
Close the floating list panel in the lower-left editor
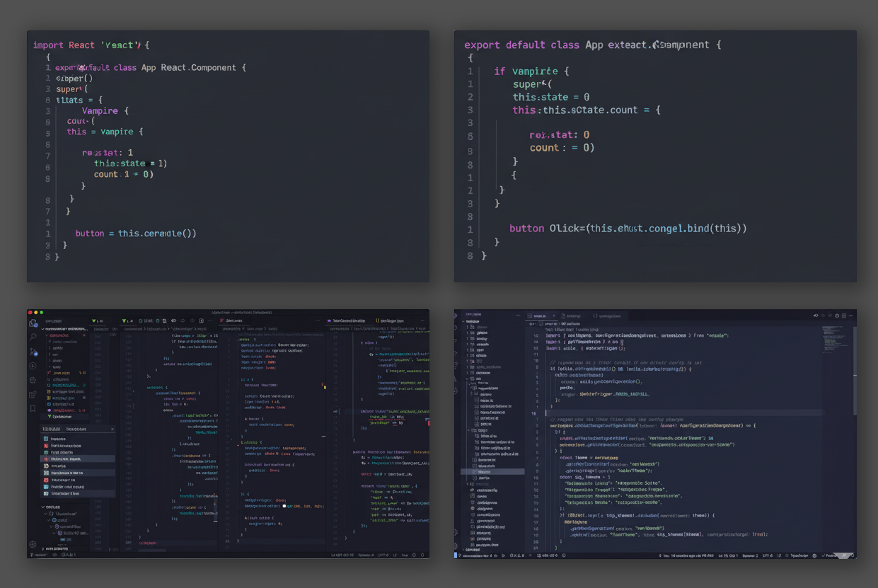click(112, 429)
